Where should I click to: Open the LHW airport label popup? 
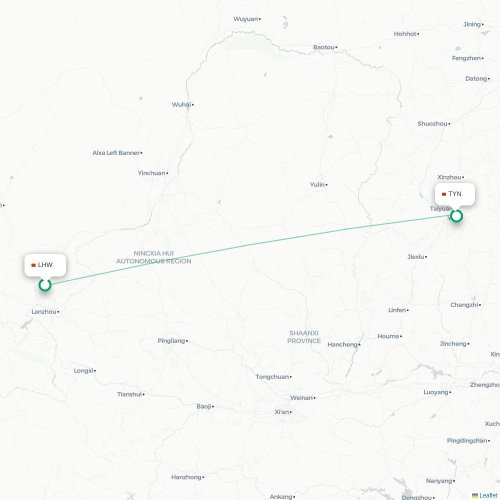[45, 265]
